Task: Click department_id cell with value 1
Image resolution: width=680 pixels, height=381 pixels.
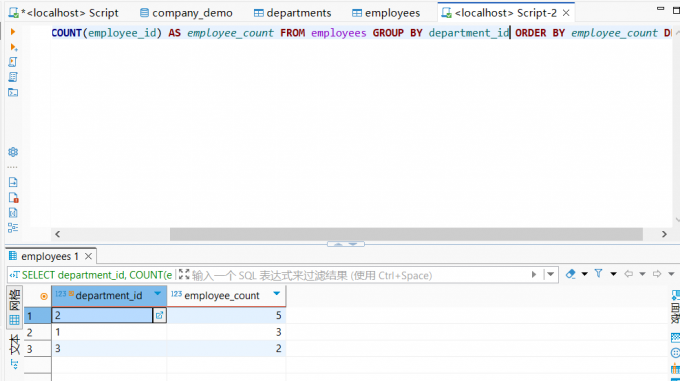Action: (x=109, y=332)
